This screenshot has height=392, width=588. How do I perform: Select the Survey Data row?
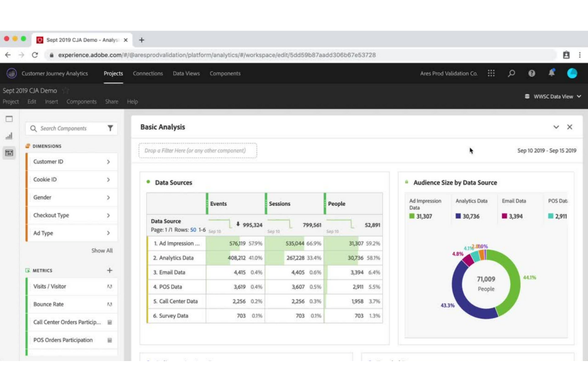click(265, 316)
